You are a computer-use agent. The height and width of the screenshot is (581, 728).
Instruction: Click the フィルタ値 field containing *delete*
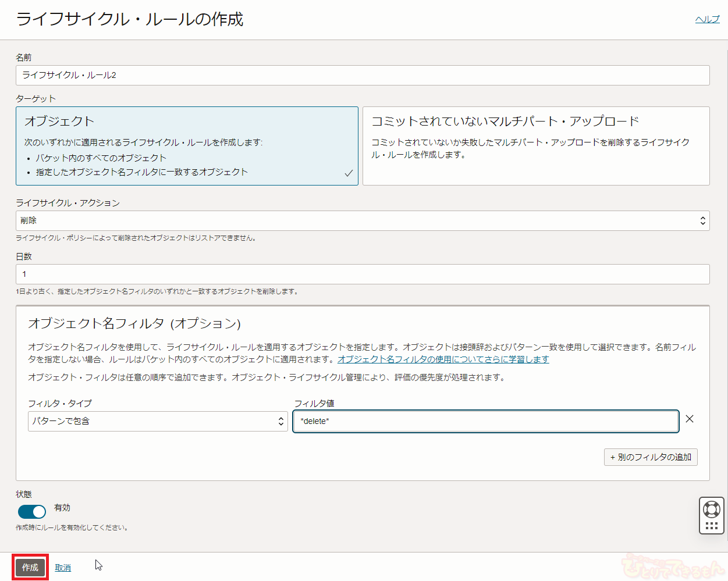pyautogui.click(x=485, y=422)
